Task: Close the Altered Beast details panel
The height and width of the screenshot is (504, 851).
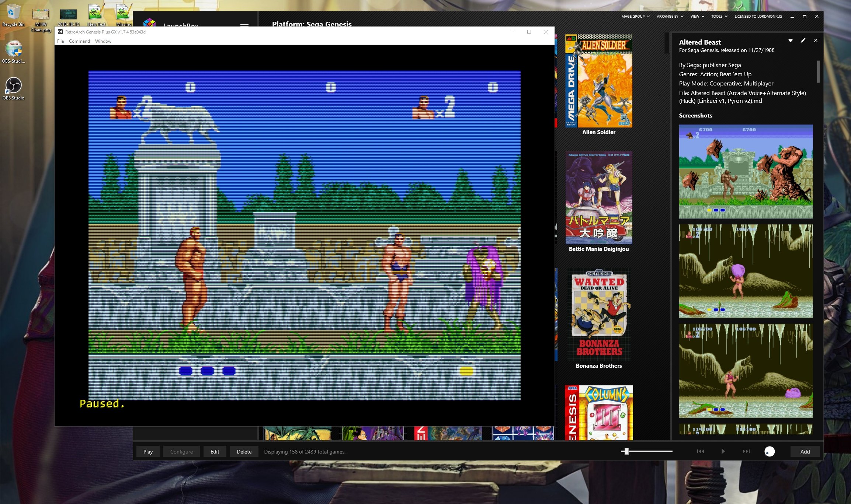Action: tap(816, 41)
